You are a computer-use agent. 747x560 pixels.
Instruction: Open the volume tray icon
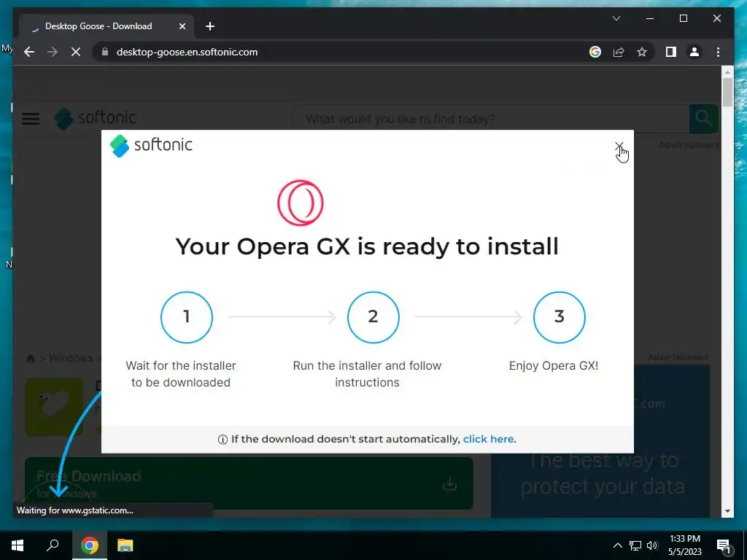tap(652, 545)
